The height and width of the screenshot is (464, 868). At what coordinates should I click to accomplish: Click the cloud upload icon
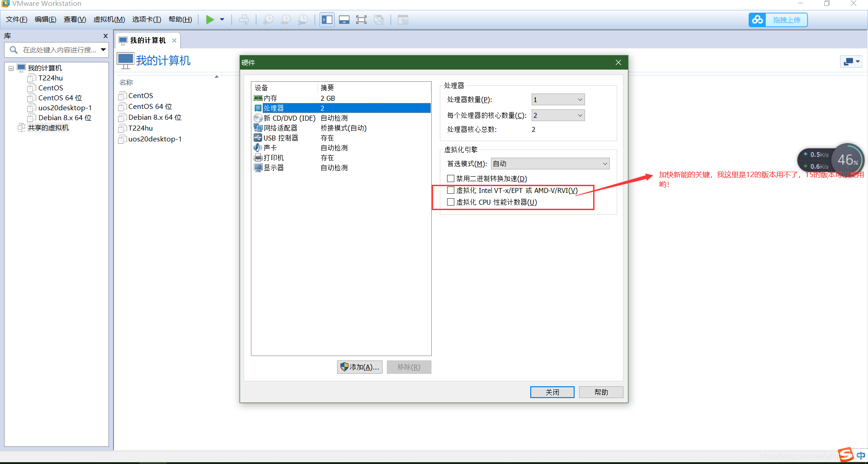coord(757,20)
